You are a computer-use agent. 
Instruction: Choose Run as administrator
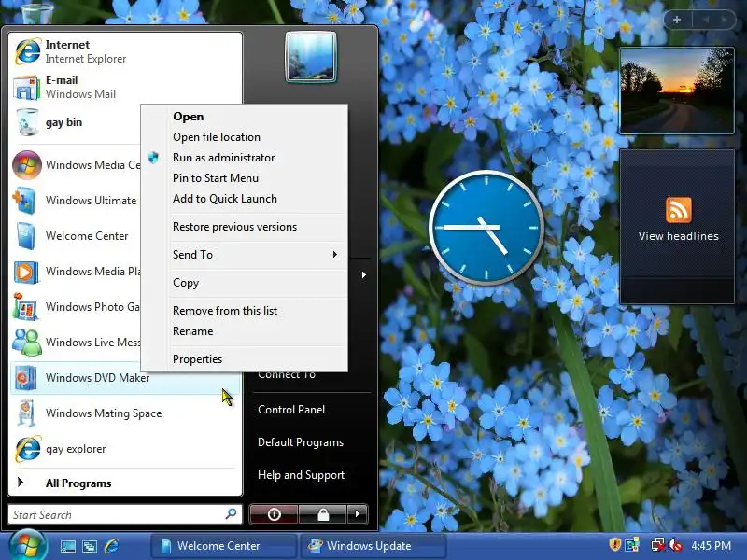(259, 158)
